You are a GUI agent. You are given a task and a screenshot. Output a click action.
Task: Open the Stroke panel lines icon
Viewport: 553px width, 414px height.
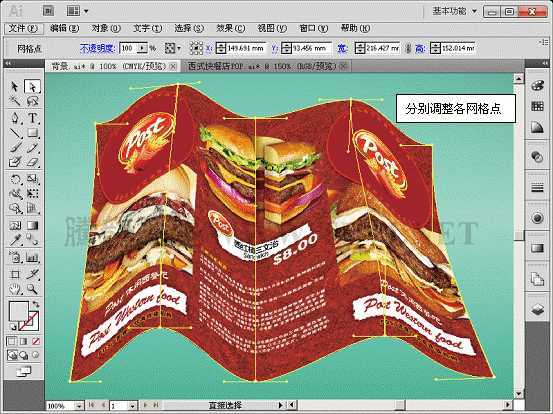click(x=537, y=188)
